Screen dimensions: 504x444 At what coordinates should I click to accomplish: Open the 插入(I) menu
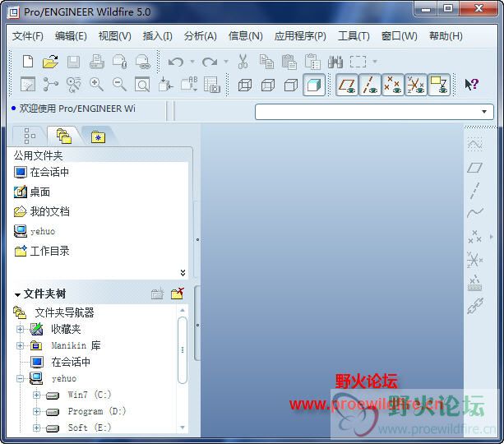click(158, 36)
